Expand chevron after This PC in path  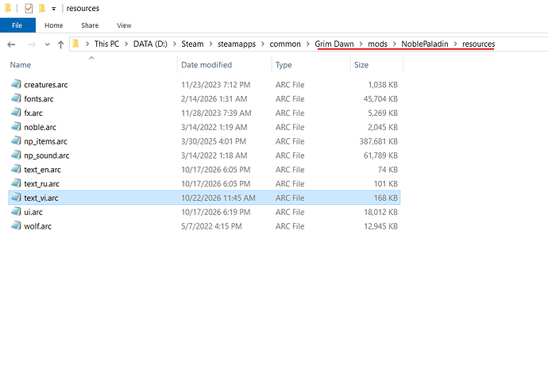(x=126, y=44)
